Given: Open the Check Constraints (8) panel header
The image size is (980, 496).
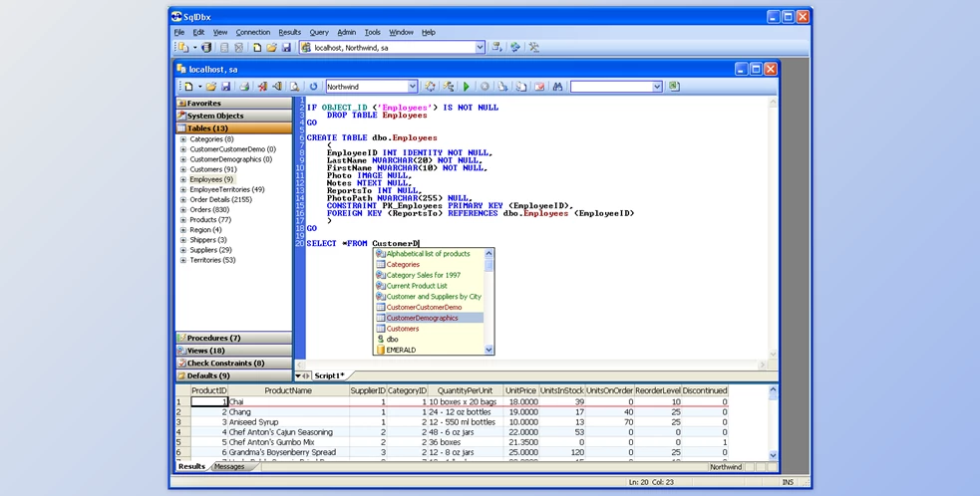Looking at the screenshot, I should click(233, 363).
